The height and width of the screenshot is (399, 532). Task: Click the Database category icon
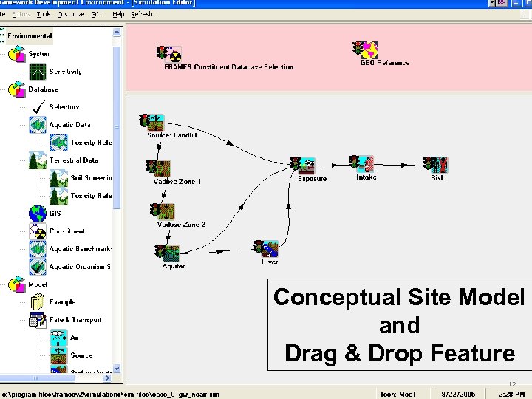click(16, 89)
